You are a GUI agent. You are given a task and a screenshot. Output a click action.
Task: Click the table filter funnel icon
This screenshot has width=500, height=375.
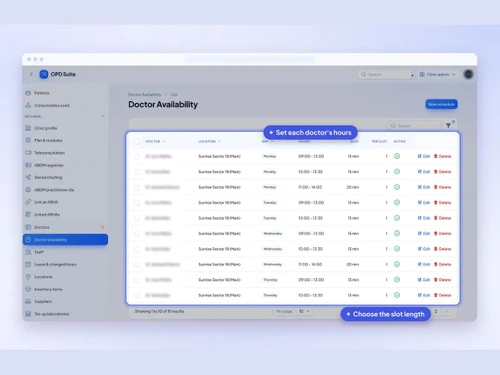click(x=448, y=126)
